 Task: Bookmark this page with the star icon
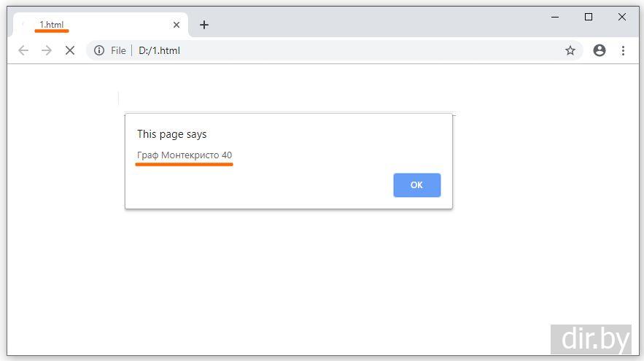(570, 50)
